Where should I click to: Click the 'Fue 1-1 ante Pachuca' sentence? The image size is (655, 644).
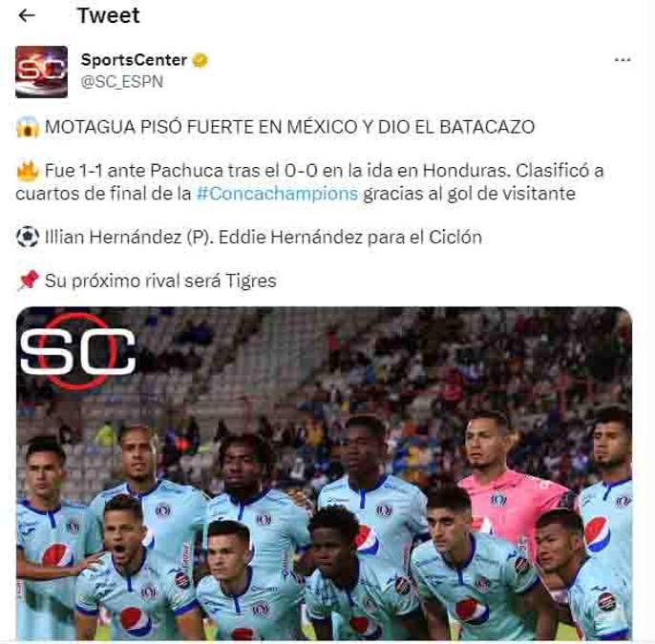tap(309, 182)
